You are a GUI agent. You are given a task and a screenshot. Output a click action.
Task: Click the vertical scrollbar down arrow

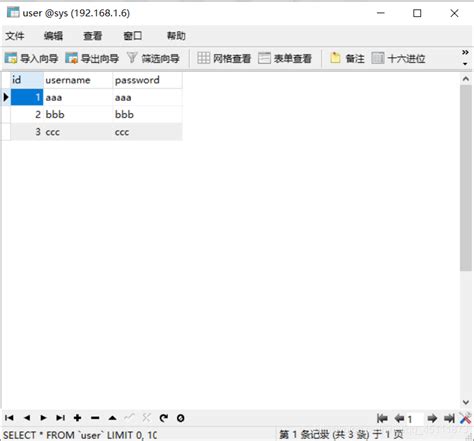coord(466,402)
